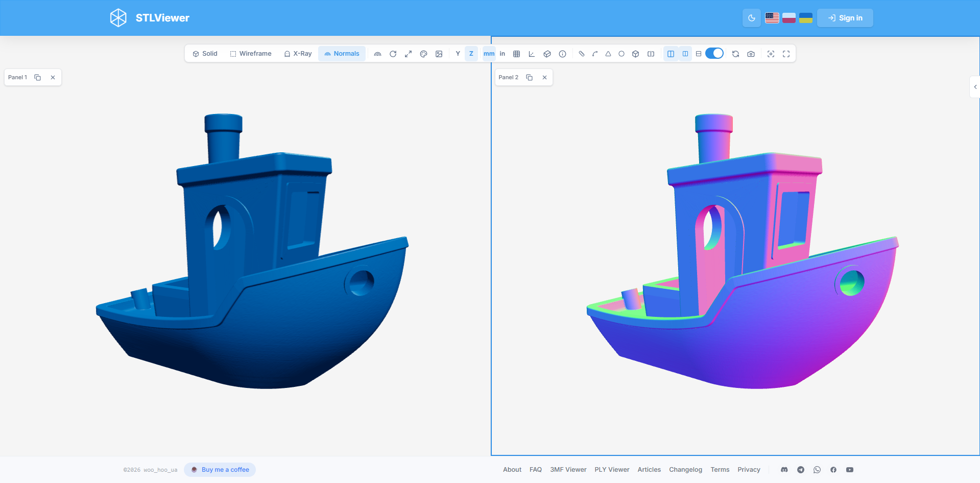Screen dimensions: 980x483
Task: Click the auto-rotate circular arrow icon
Action: pos(393,54)
